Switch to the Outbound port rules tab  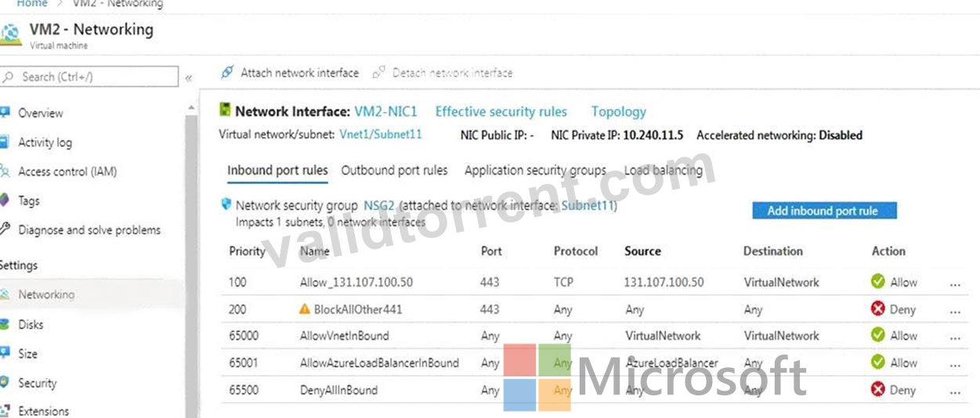(x=394, y=170)
